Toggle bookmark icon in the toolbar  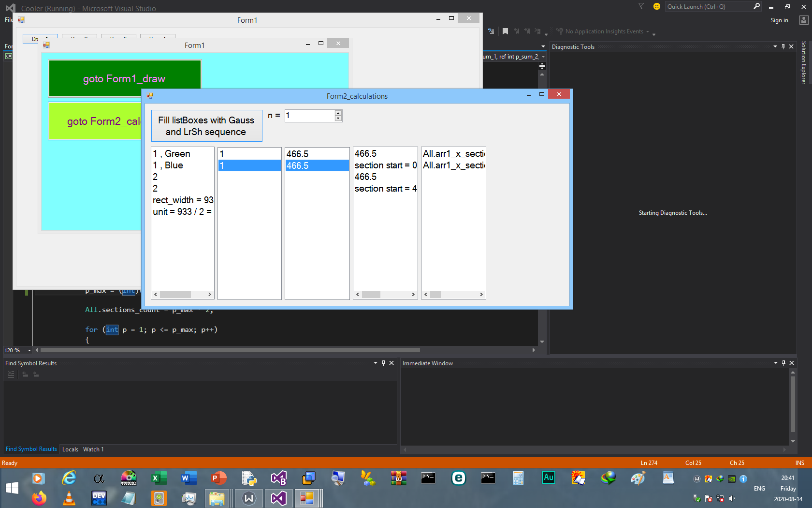tap(505, 31)
